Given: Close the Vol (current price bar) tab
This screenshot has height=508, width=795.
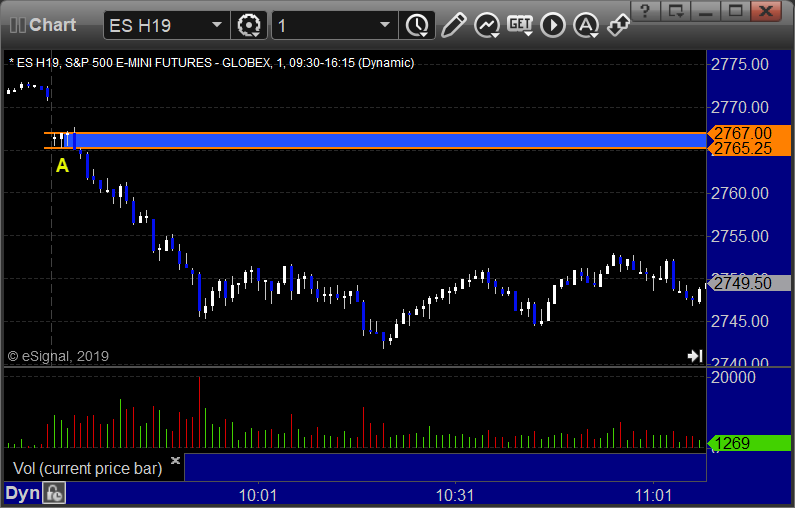Looking at the screenshot, I should tap(175, 460).
